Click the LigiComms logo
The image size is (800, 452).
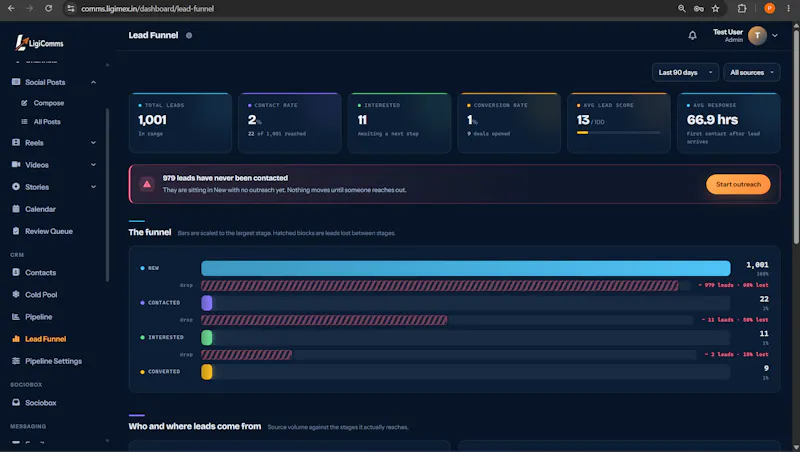pos(39,43)
